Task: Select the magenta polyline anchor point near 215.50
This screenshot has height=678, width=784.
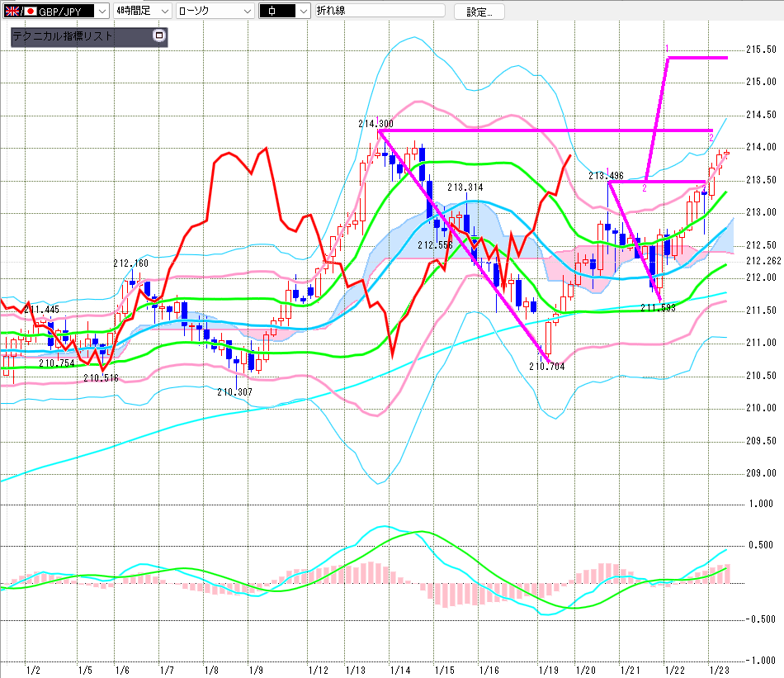Action: tap(668, 57)
